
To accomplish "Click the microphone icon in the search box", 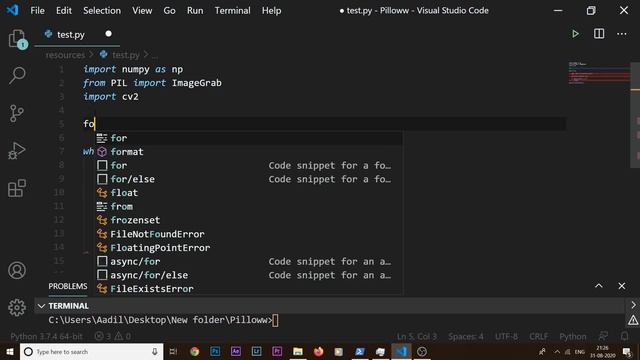I will (155, 351).
